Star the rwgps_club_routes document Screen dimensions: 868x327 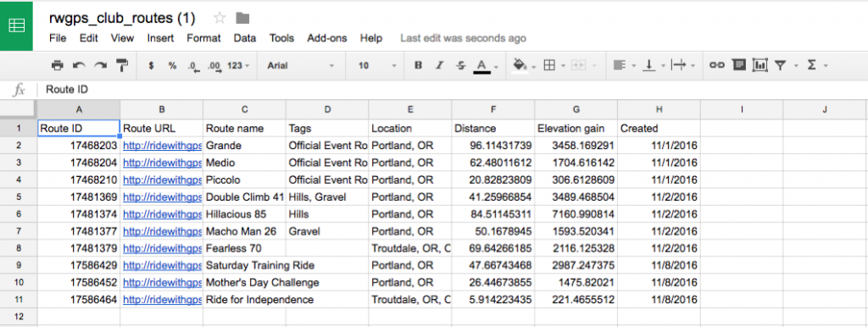220,19
